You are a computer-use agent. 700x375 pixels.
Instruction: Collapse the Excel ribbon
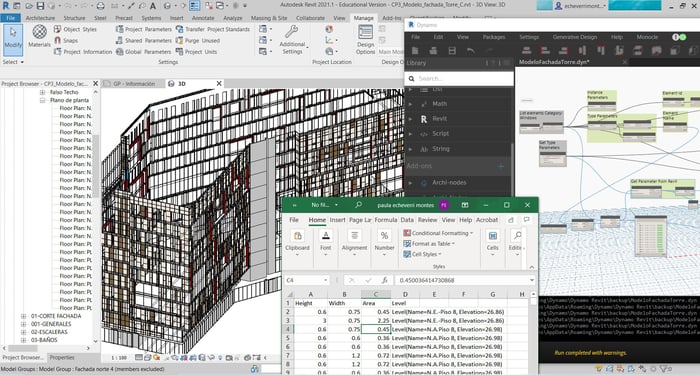point(532,267)
